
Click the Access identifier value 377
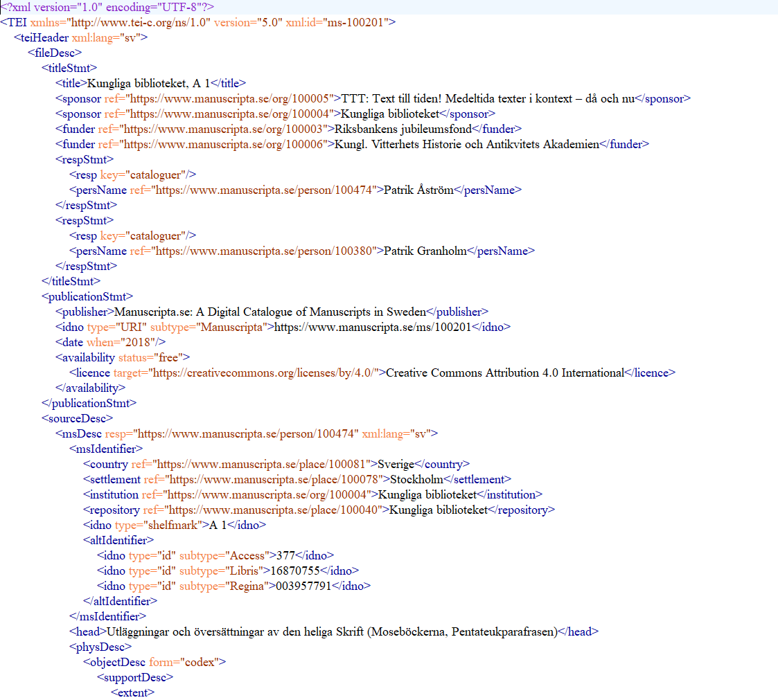285,555
